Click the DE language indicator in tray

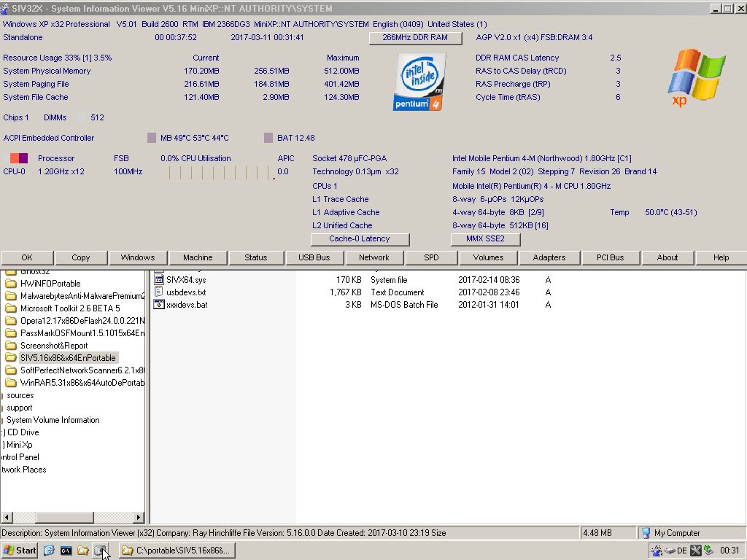tap(682, 551)
